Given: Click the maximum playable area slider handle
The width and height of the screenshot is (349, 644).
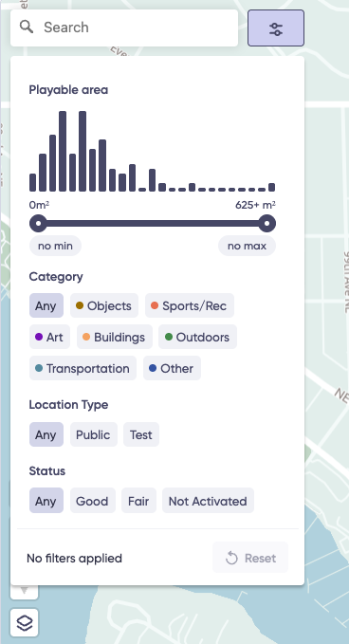Looking at the screenshot, I should click(x=267, y=224).
